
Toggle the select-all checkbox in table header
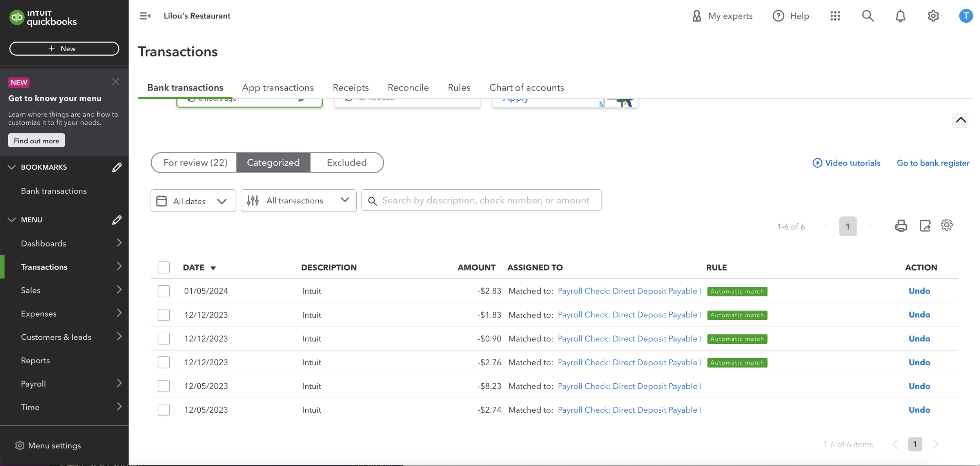(164, 267)
